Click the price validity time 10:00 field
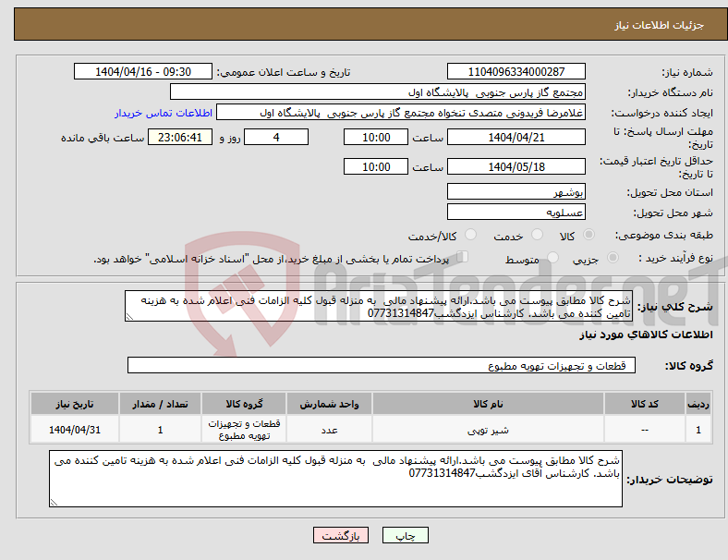This screenshot has width=728, height=560. pos(376,166)
